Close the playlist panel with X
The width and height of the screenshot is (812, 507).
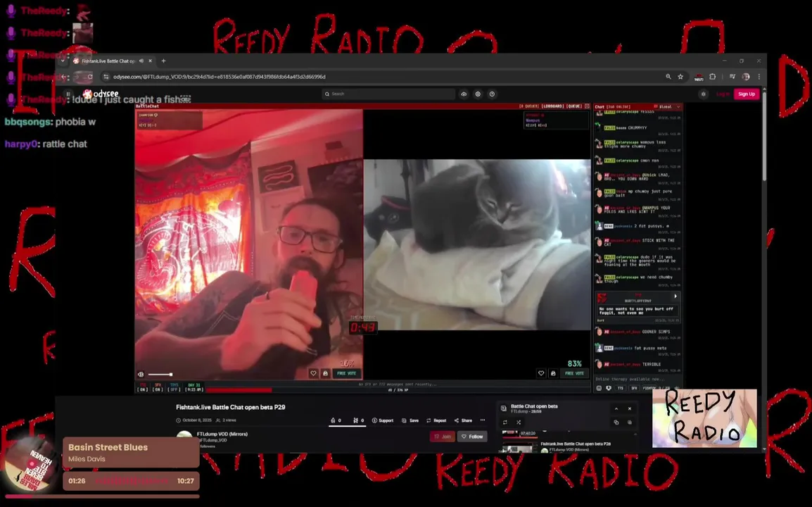click(630, 408)
